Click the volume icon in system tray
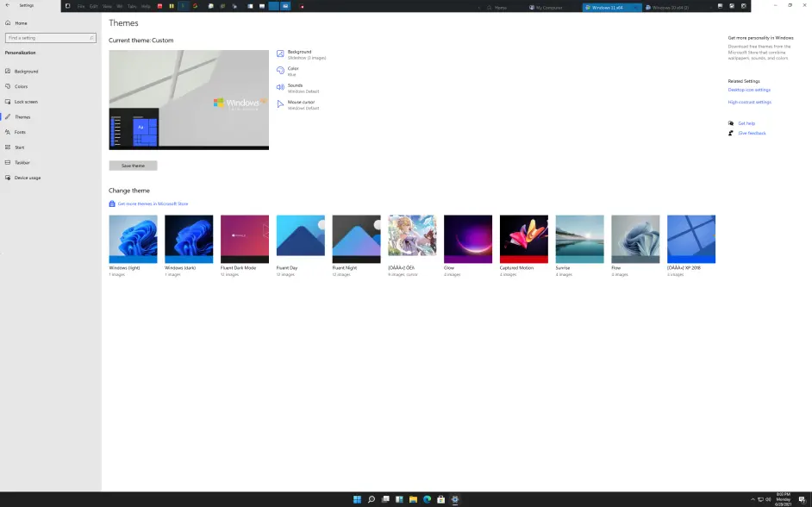Viewport: 812px width, 507px height. (x=768, y=500)
